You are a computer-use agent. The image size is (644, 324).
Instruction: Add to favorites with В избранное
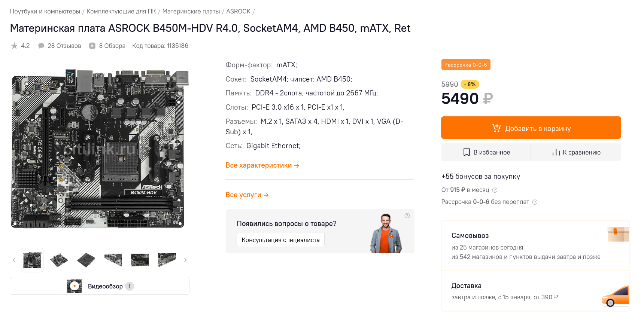tap(486, 152)
